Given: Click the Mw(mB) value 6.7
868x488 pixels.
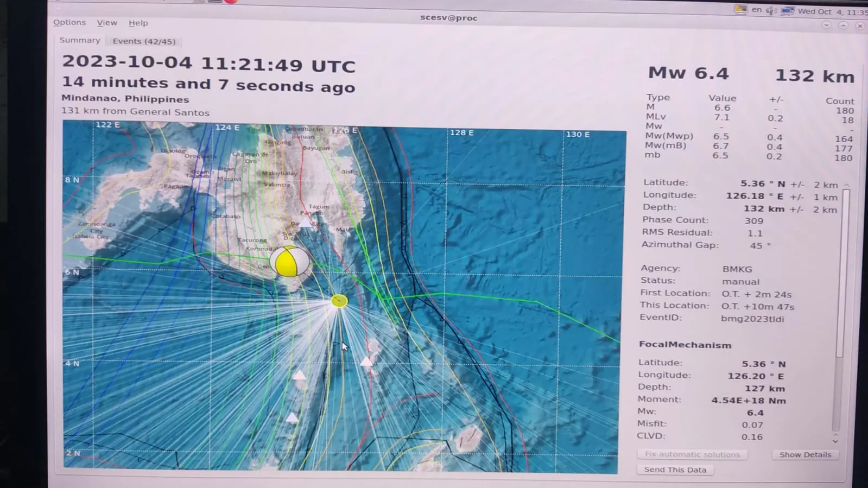Looking at the screenshot, I should (x=721, y=146).
